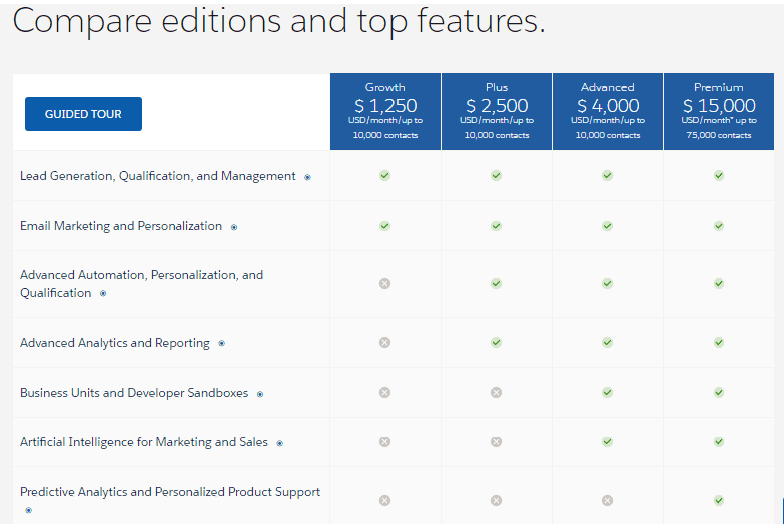Click Growth X mark for Advanced Automation row
Screen dimensions: 784x524
384,284
